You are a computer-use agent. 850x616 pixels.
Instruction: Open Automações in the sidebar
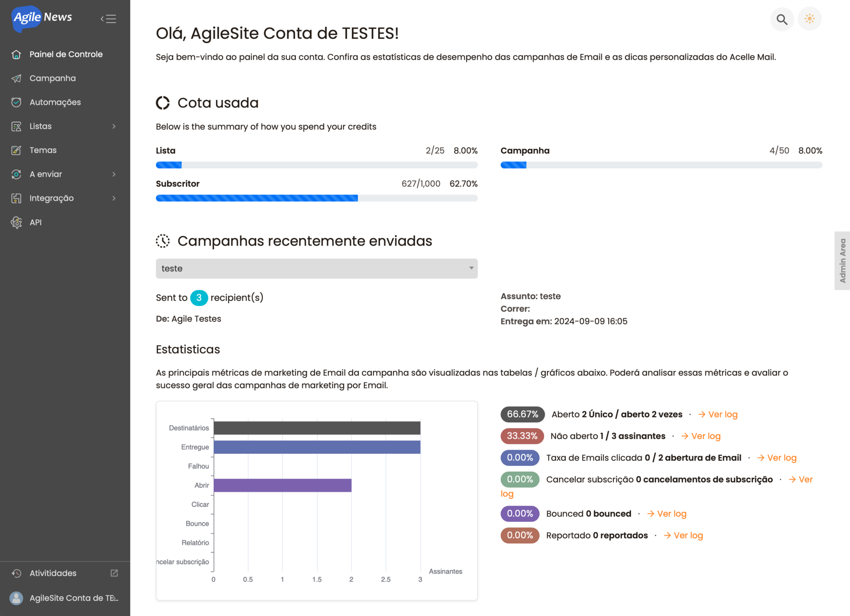[55, 102]
